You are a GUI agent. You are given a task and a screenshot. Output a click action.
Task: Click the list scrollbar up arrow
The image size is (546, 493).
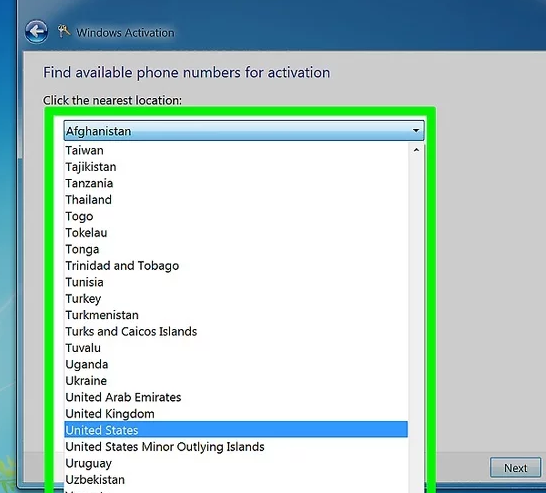[416, 150]
